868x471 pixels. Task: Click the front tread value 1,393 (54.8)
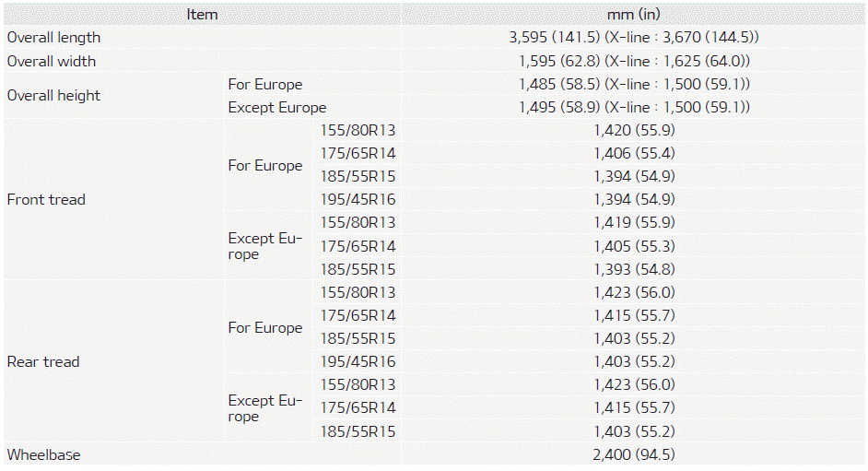point(634,269)
